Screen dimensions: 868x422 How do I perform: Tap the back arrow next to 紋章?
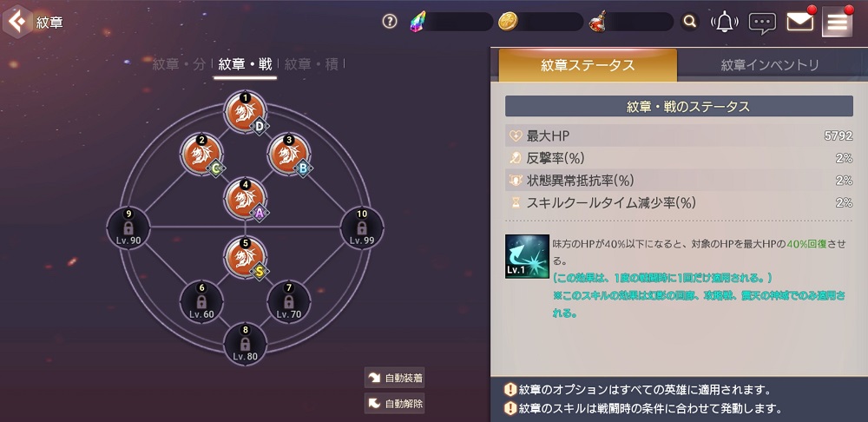tap(17, 23)
